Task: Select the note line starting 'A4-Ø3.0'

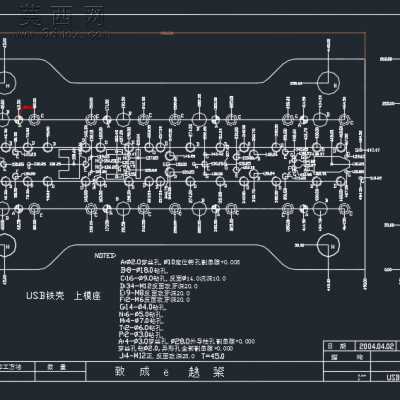Action: [187, 342]
